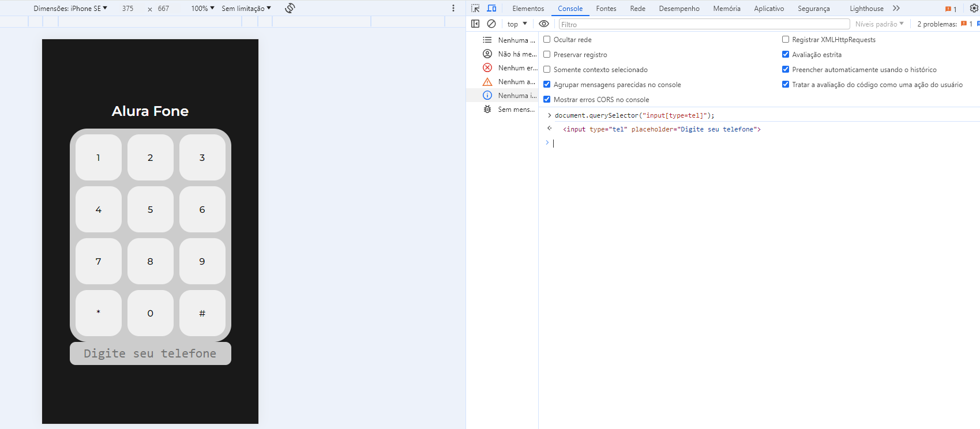Enable Preservar registro checkbox

(x=547, y=54)
